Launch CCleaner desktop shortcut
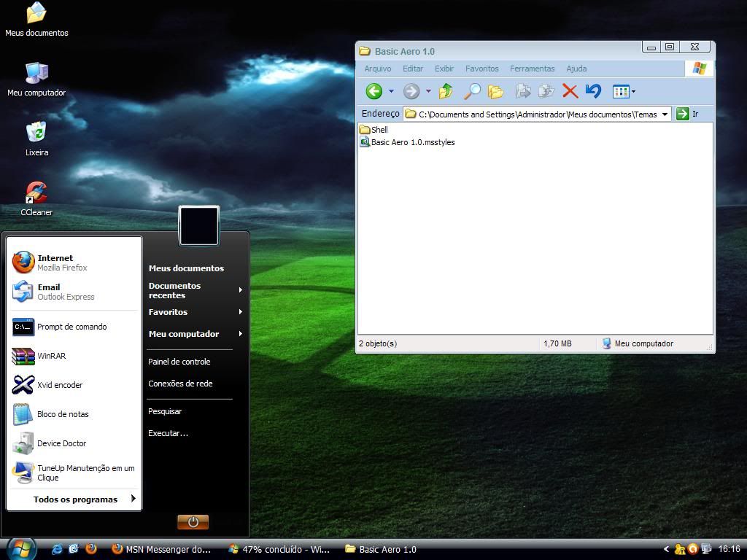This screenshot has width=747, height=560. coord(36,197)
